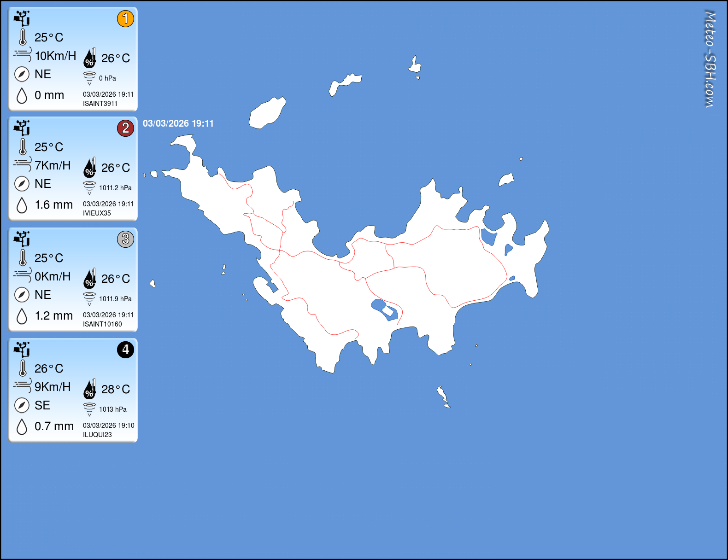Click weather station icon on ILUQUI23 card
This screenshot has width=728, height=560.
point(22,349)
